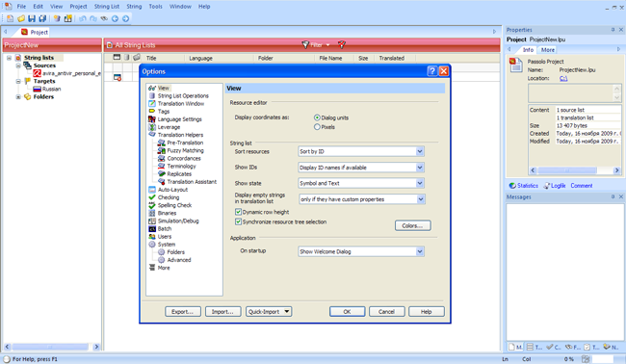Click the Undo toolbar icon
Screen dimensions: 626x364
[83, 18]
